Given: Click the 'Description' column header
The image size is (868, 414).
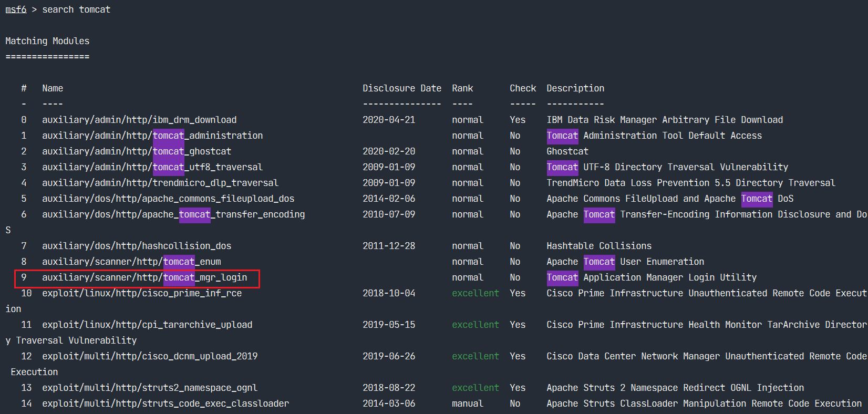Looking at the screenshot, I should [575, 88].
